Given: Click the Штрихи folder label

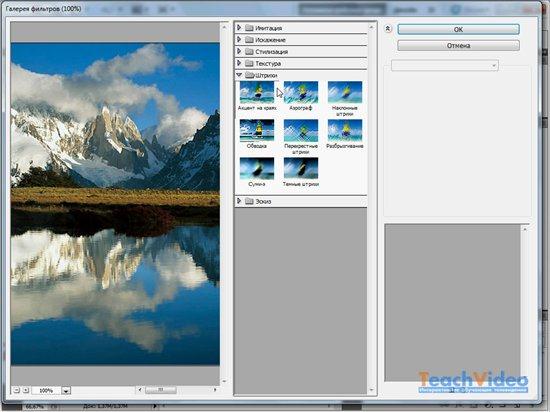Looking at the screenshot, I should click(266, 75).
